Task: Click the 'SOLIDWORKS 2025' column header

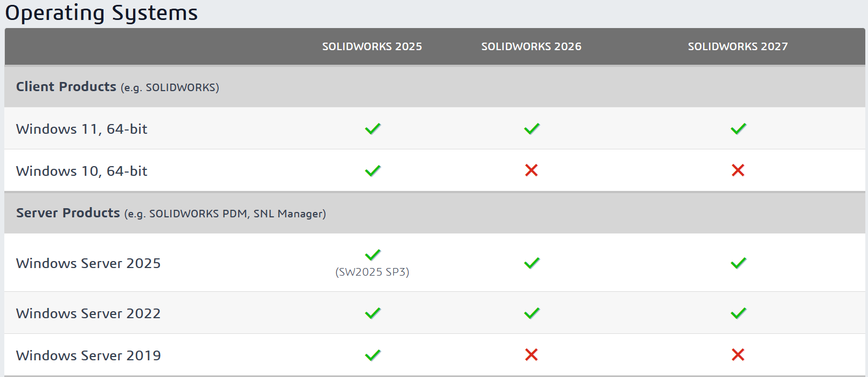Action: pos(372,46)
